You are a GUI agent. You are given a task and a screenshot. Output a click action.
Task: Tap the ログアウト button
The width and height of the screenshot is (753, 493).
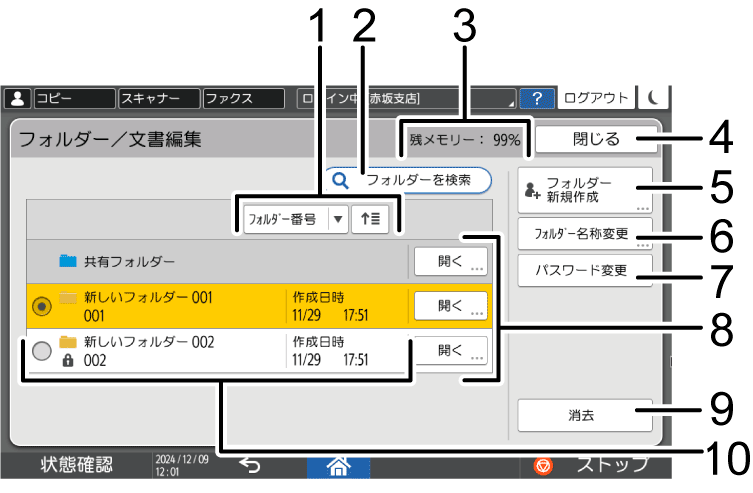596,97
